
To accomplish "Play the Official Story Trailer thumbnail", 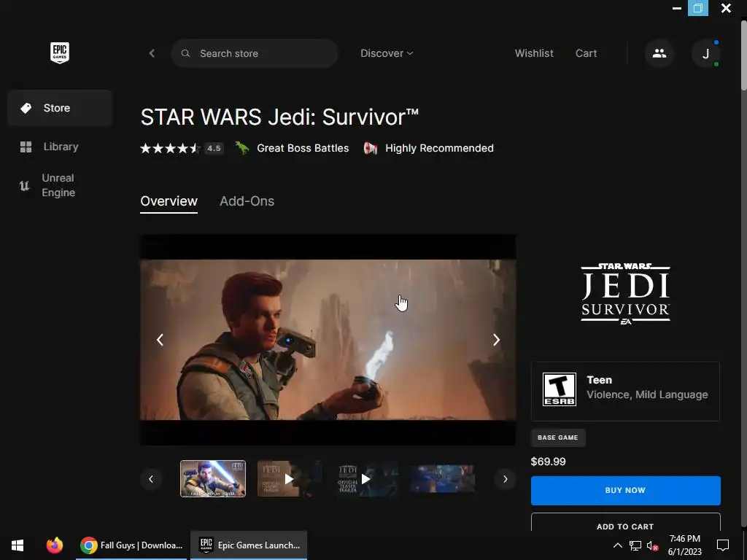I will 289,478.
